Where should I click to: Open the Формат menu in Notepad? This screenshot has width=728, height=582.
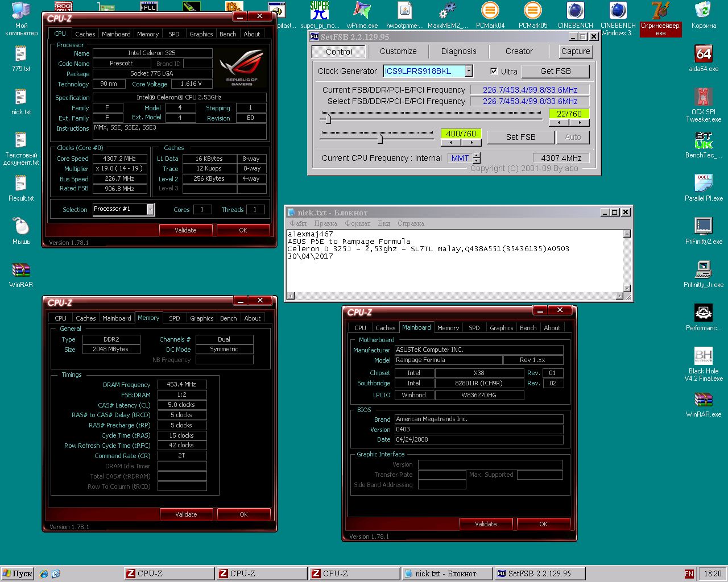pyautogui.click(x=357, y=223)
